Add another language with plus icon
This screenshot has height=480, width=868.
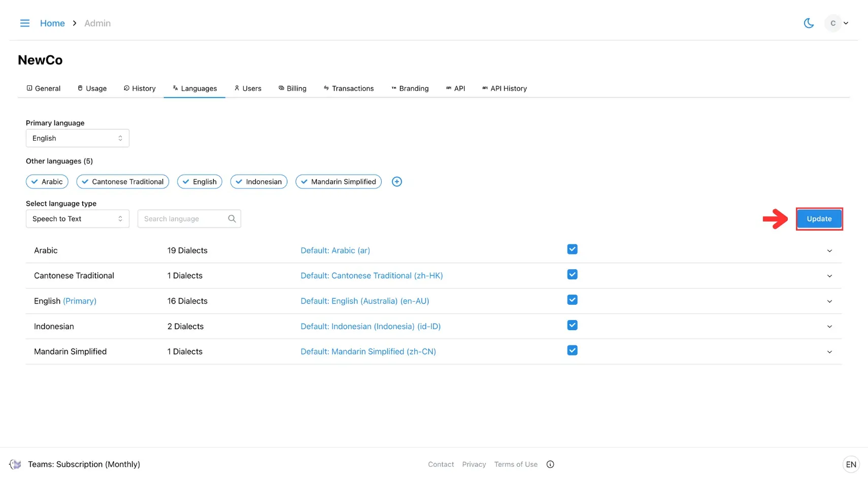(397, 182)
